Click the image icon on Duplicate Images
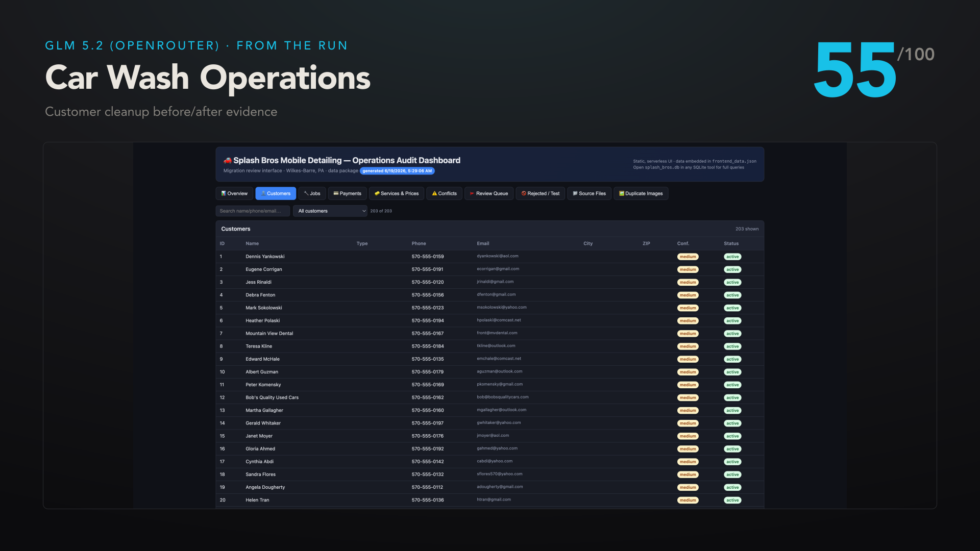 tap(622, 193)
